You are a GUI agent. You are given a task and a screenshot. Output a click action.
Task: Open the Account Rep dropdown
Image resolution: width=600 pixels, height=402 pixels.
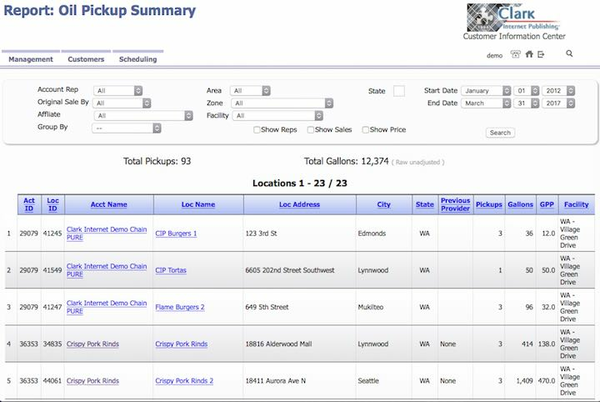click(118, 91)
